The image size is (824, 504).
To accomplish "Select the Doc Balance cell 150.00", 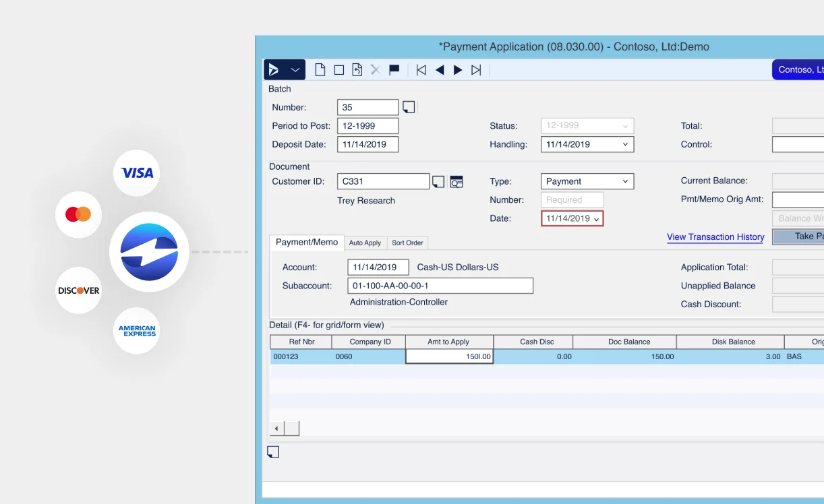I will (x=625, y=356).
